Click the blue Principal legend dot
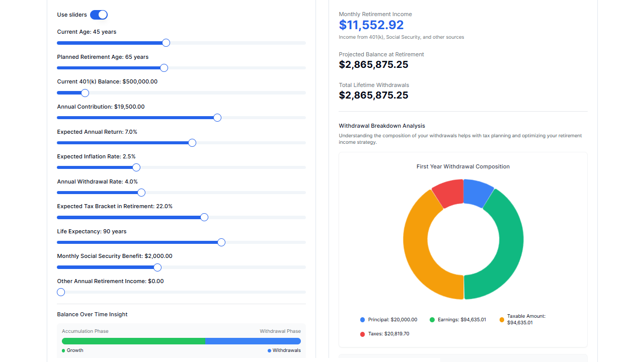This screenshot has height=362, width=644. point(362,319)
